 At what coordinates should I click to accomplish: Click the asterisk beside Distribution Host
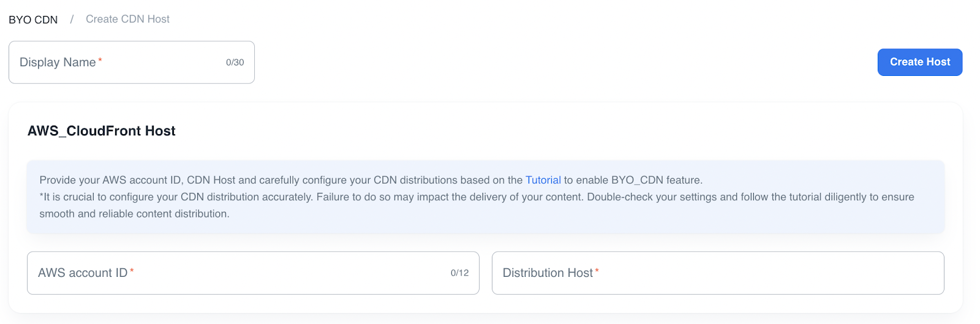point(597,271)
